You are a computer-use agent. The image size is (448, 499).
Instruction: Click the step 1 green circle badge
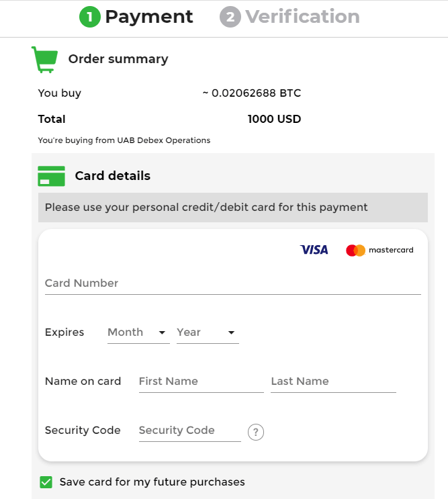89,17
